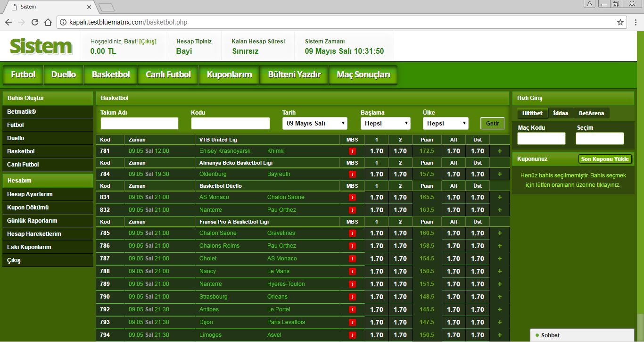Viewport: 644px width, 342px height.
Task: Open the Basketbol main navigation tab
Action: click(x=111, y=75)
